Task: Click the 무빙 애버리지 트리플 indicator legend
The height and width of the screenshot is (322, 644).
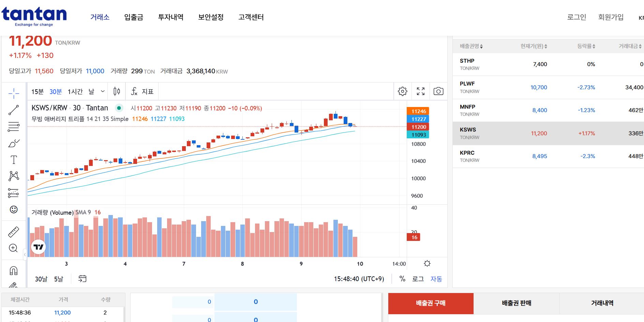Action: pos(80,119)
